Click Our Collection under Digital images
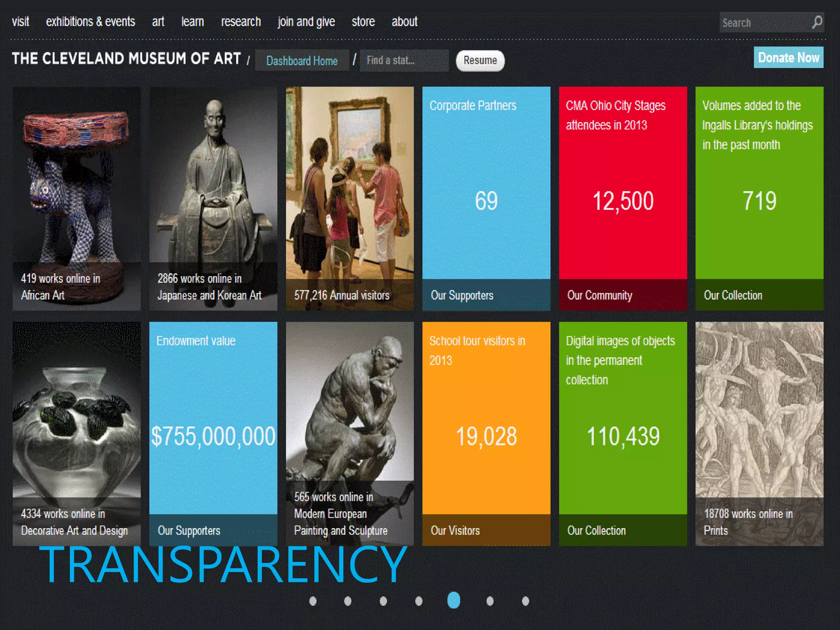The image size is (840, 630). click(x=596, y=531)
